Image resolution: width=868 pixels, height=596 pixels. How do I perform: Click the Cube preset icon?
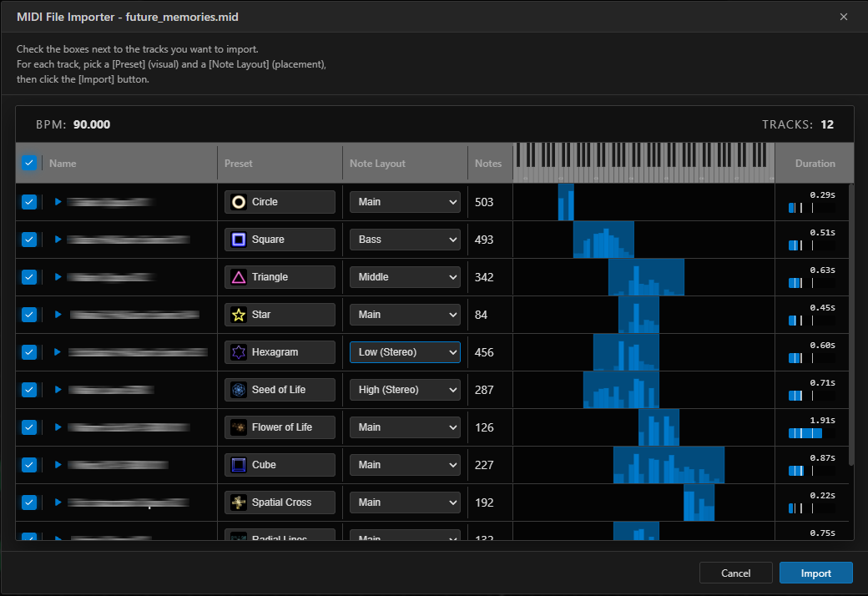pyautogui.click(x=239, y=465)
